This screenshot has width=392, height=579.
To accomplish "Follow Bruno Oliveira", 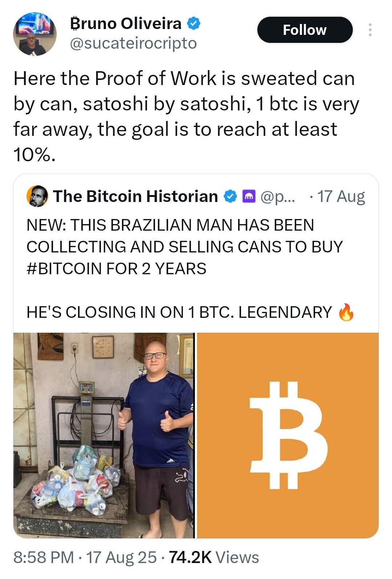I will tap(305, 30).
